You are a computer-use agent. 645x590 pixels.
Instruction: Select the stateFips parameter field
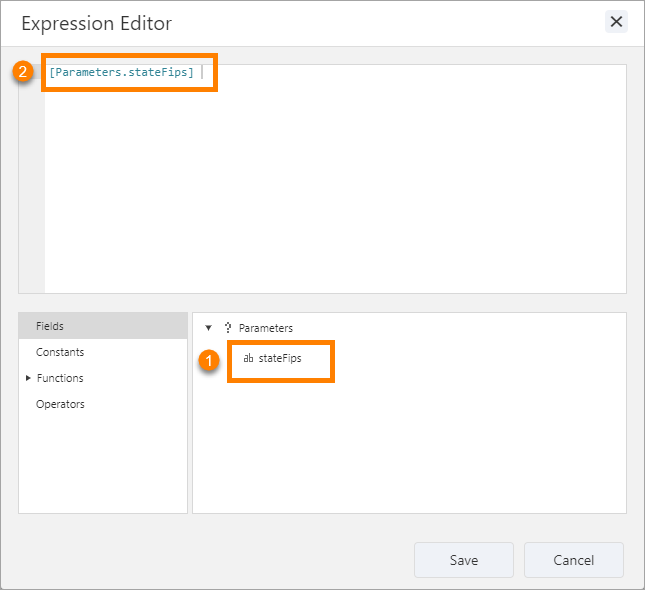[x=280, y=358]
